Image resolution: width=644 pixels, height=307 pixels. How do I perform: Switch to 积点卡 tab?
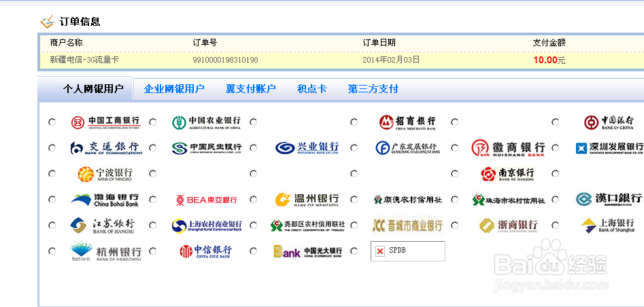(x=312, y=89)
